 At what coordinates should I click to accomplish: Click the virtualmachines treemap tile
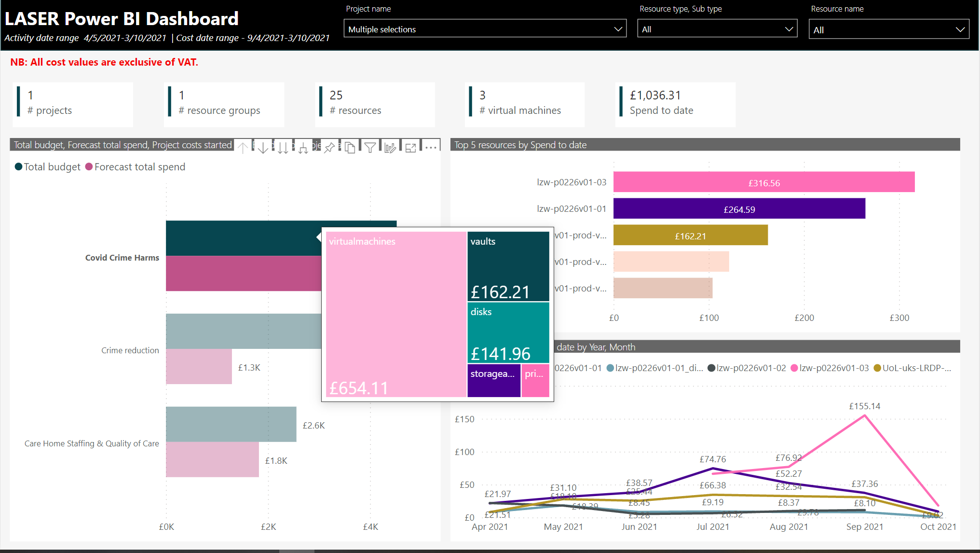[x=396, y=314]
